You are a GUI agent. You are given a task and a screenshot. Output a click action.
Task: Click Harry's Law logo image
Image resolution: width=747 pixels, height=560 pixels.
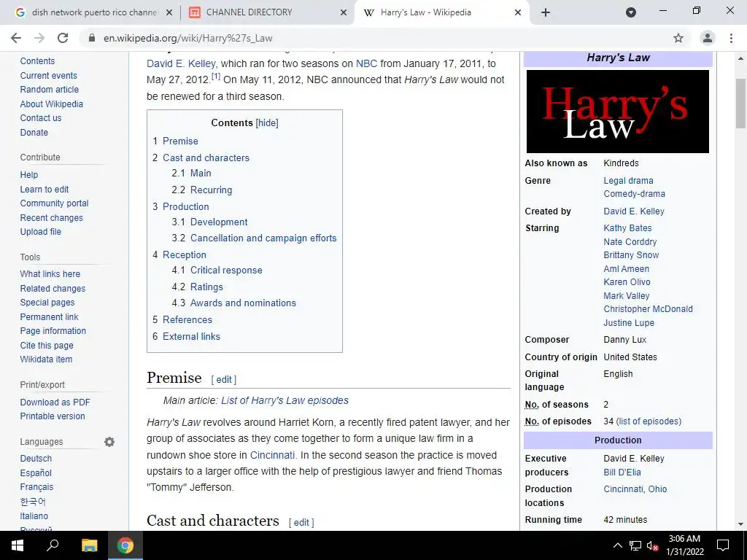(617, 112)
